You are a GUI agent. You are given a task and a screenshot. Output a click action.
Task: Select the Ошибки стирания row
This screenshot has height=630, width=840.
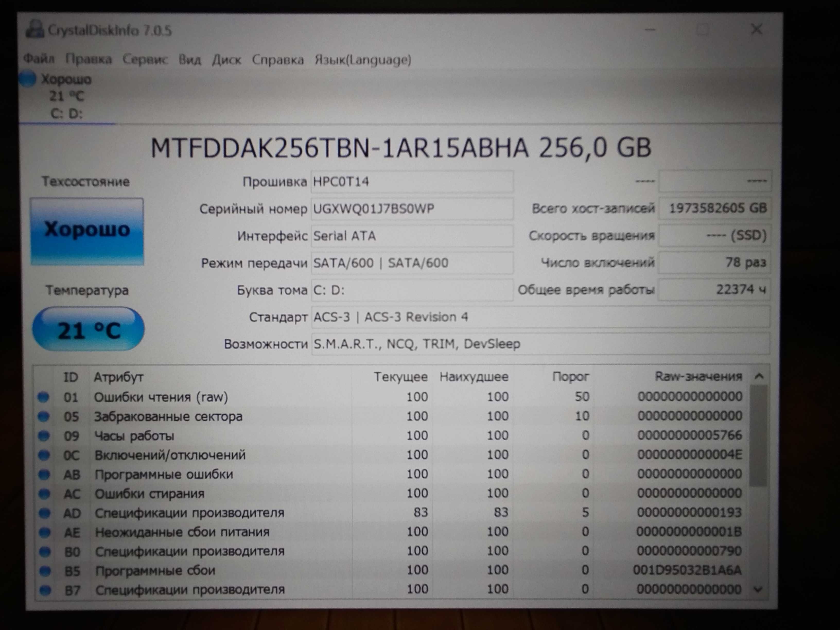coord(391,493)
